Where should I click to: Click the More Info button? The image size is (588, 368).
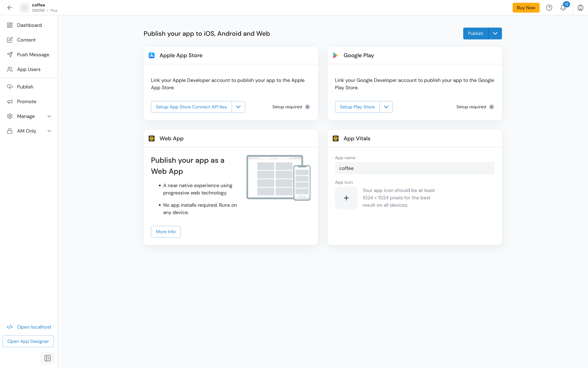(166, 232)
